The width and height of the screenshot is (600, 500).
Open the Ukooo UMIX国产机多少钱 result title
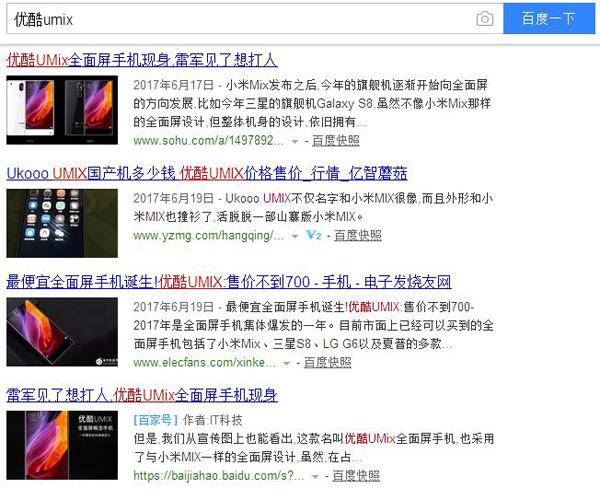(x=207, y=173)
